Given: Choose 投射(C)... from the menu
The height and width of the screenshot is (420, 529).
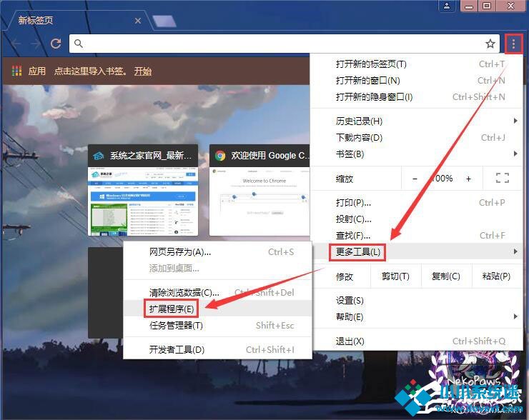Looking at the screenshot, I should pyautogui.click(x=416, y=219).
